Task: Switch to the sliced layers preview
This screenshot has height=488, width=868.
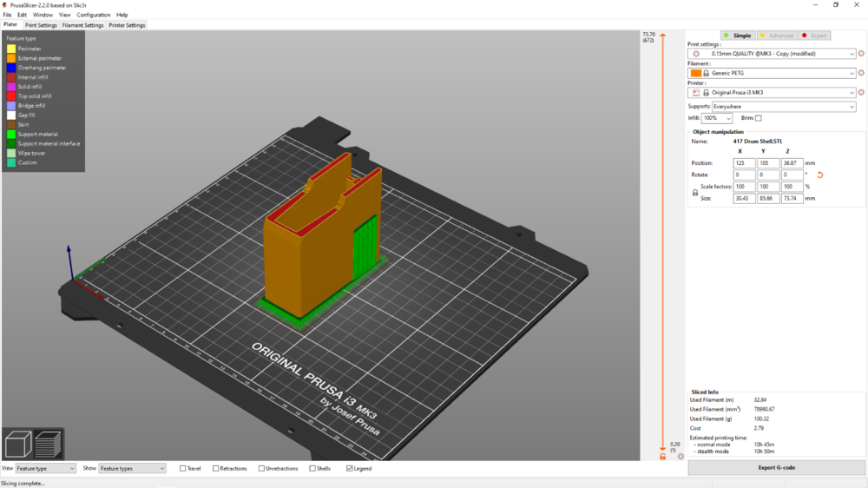Action: 48,445
